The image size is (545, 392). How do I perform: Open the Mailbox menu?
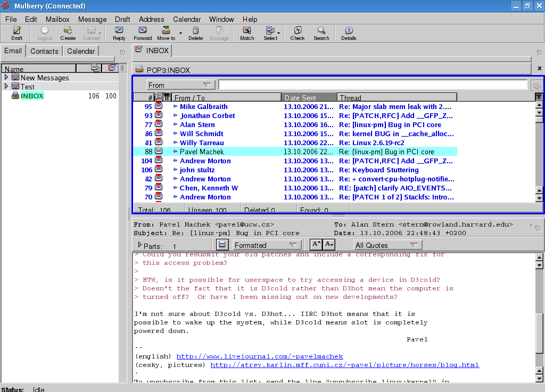(57, 19)
